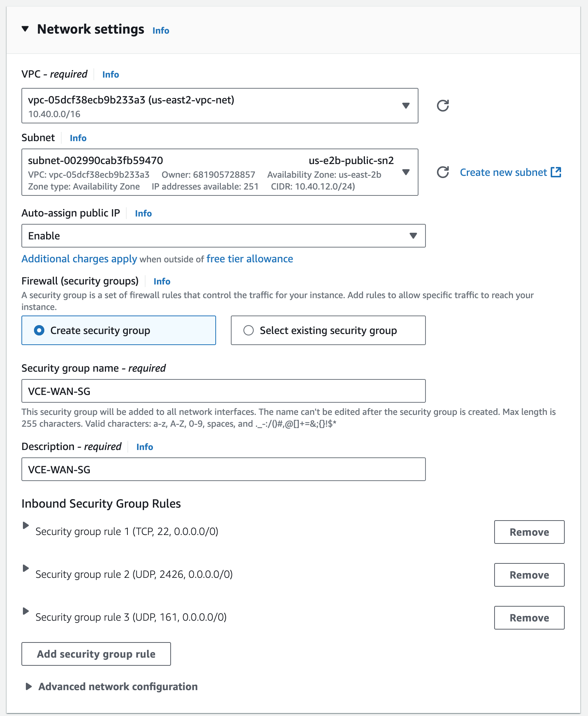The height and width of the screenshot is (716, 588).
Task: Add security group rule
Action: (96, 654)
